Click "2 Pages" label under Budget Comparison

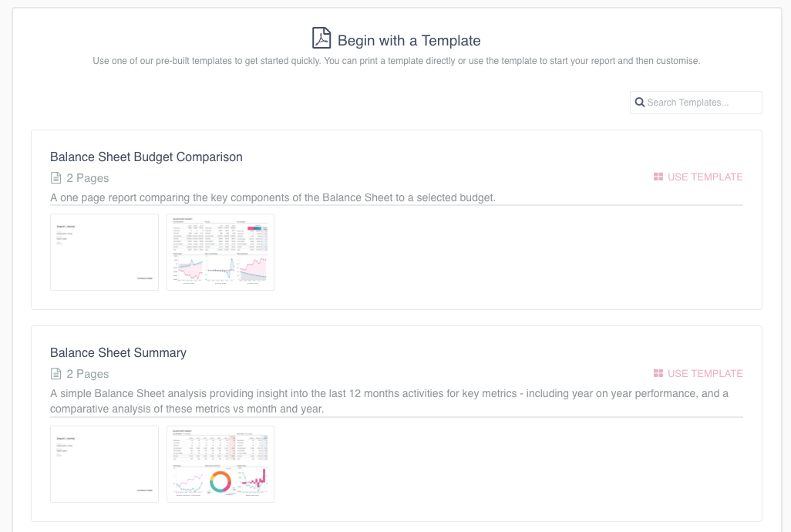[88, 178]
